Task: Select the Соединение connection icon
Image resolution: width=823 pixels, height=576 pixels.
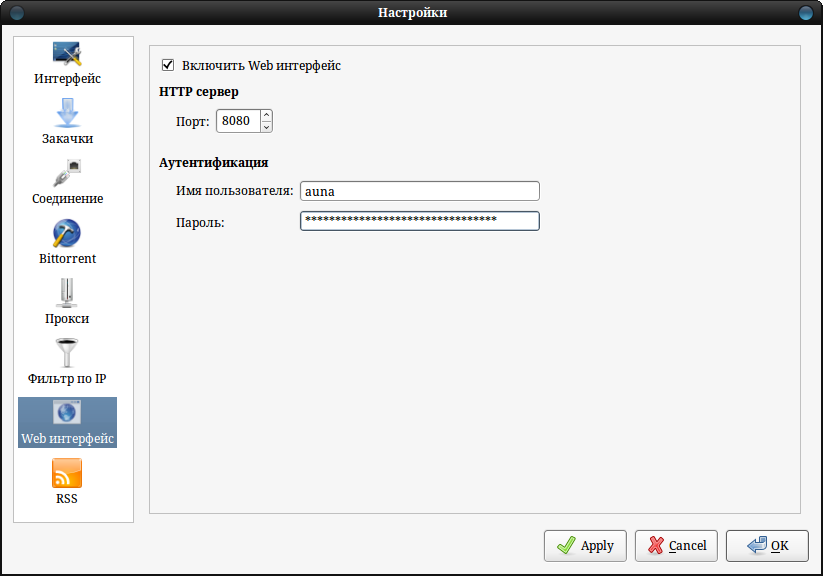Action: coord(67,173)
